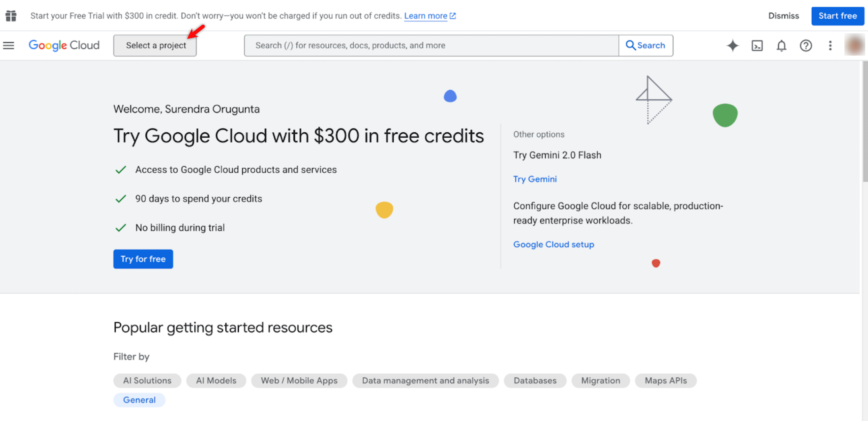Toggle the Migration filter option
Image resolution: width=868 pixels, height=421 pixels.
pos(600,380)
